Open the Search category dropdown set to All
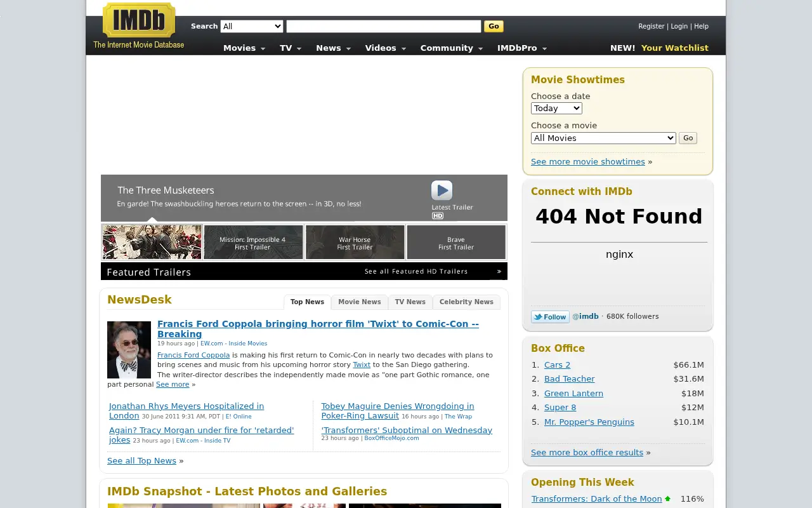 tap(252, 26)
